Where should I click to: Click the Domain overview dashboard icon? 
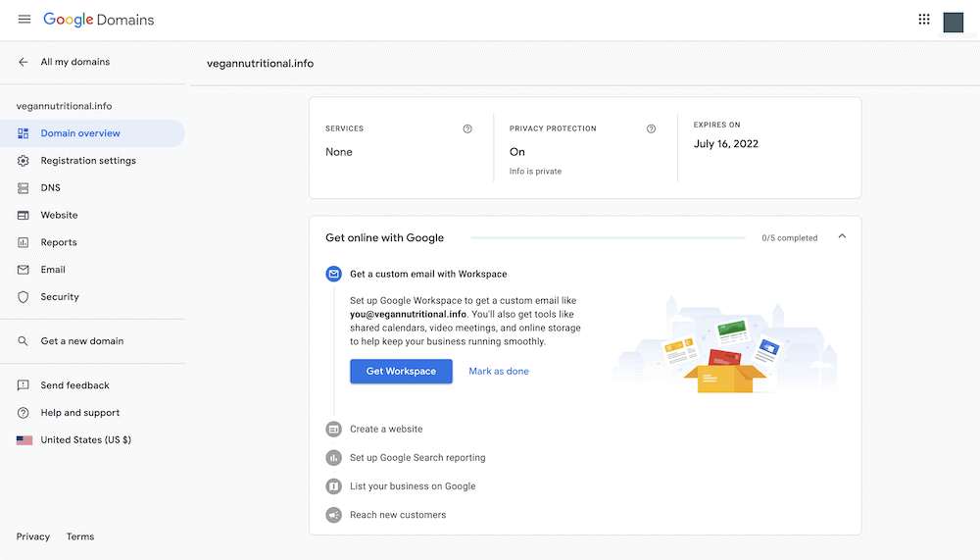click(x=24, y=133)
